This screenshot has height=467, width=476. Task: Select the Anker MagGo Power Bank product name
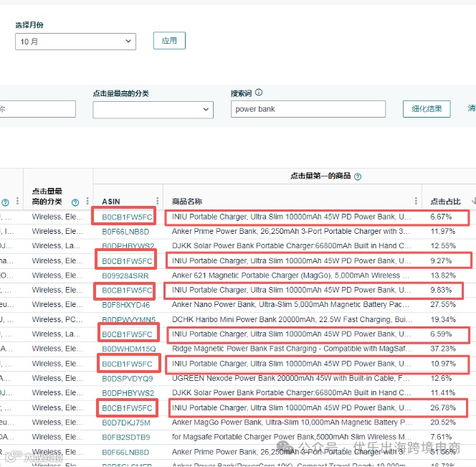(292, 423)
